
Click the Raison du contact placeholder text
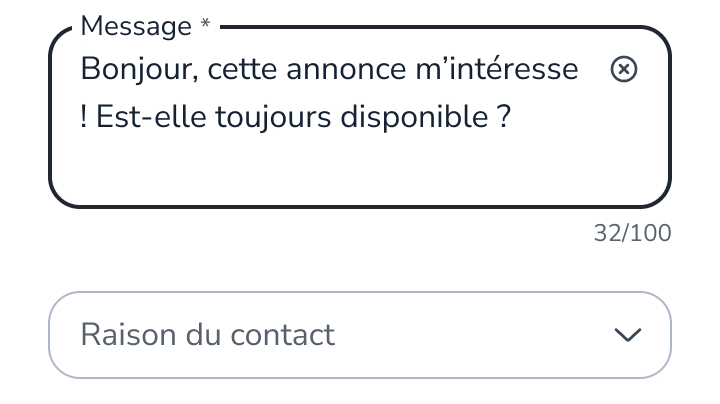(208, 335)
